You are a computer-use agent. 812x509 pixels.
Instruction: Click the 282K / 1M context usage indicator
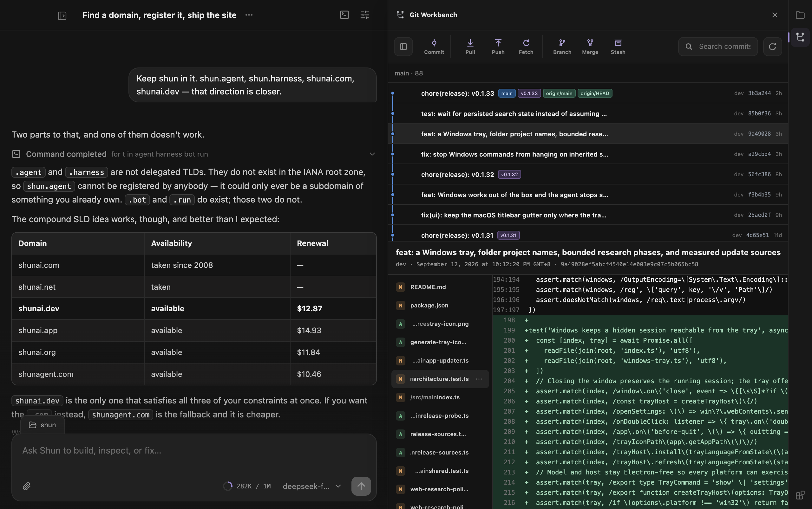tap(247, 486)
